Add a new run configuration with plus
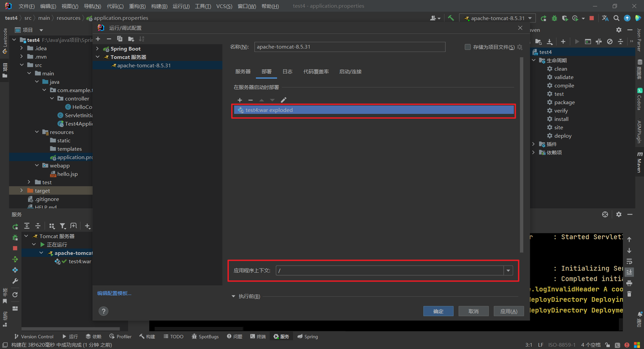This screenshot has height=349, width=644. coord(98,39)
